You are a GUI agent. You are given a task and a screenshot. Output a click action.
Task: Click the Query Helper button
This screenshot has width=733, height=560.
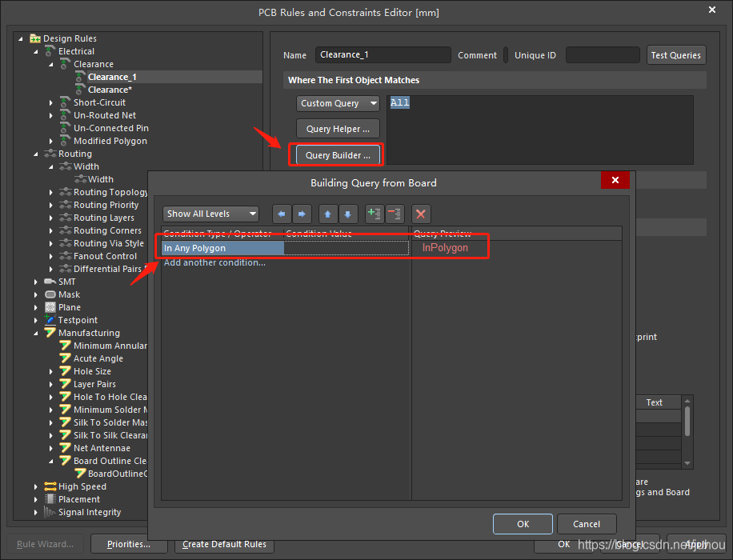[337, 129]
